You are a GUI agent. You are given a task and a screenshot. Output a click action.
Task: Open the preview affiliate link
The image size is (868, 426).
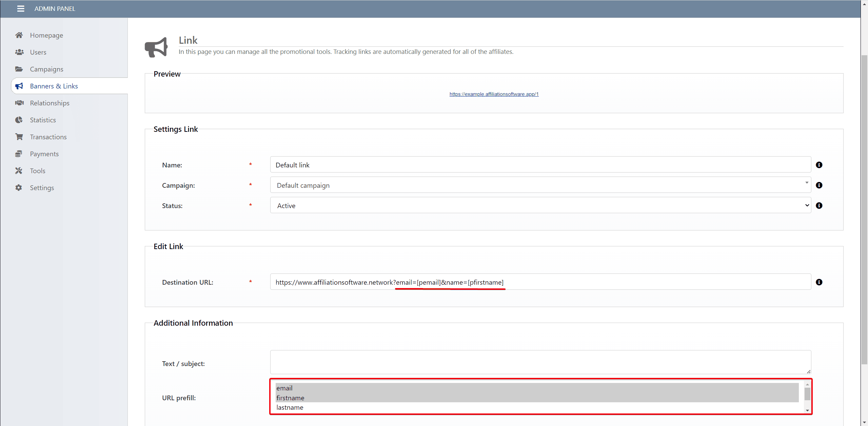tap(494, 94)
